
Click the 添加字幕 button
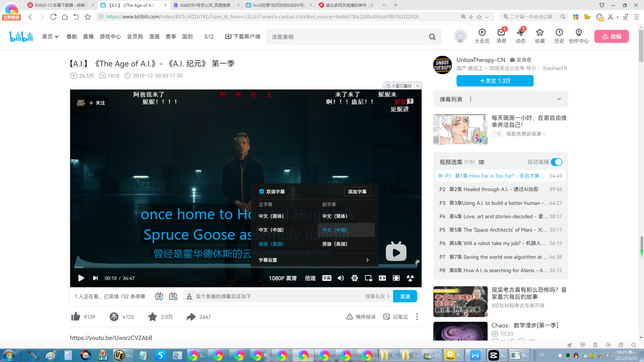click(x=357, y=192)
